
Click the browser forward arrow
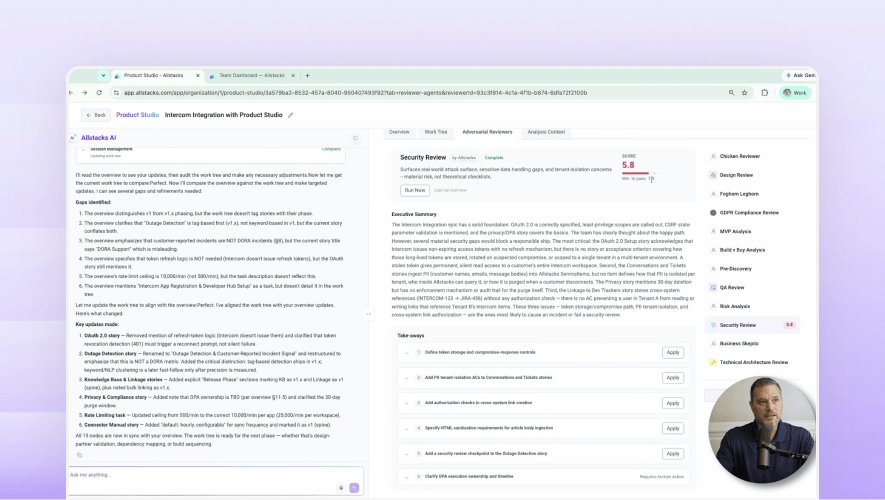click(x=85, y=93)
